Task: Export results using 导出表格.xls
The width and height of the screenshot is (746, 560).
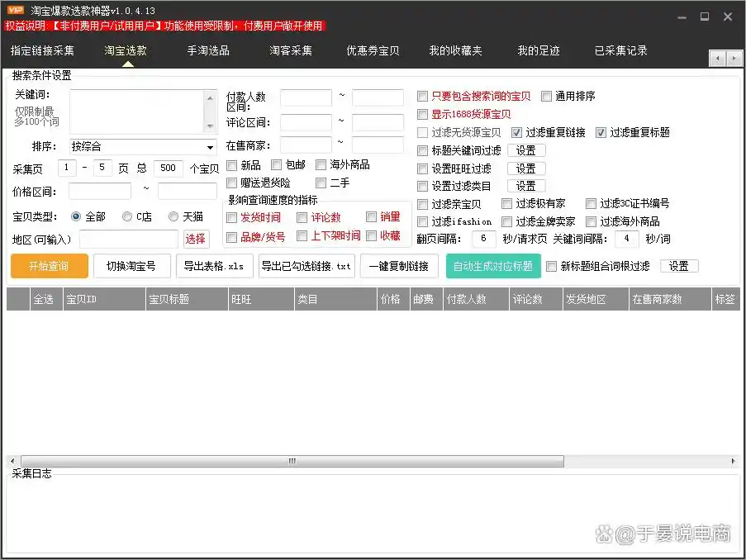Action: [215, 266]
